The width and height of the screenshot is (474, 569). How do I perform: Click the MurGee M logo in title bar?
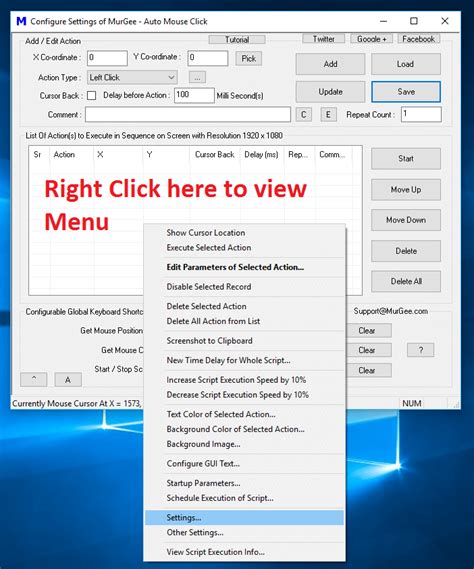pyautogui.click(x=21, y=21)
